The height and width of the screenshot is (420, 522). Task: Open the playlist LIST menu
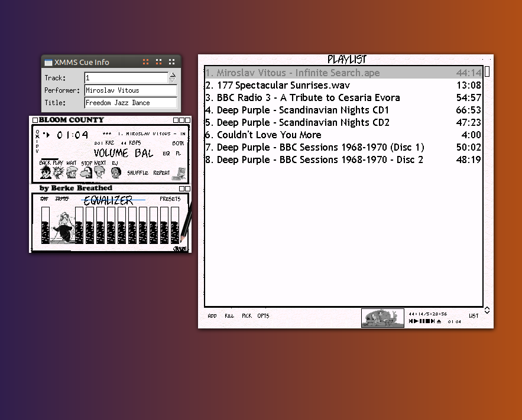tap(474, 316)
